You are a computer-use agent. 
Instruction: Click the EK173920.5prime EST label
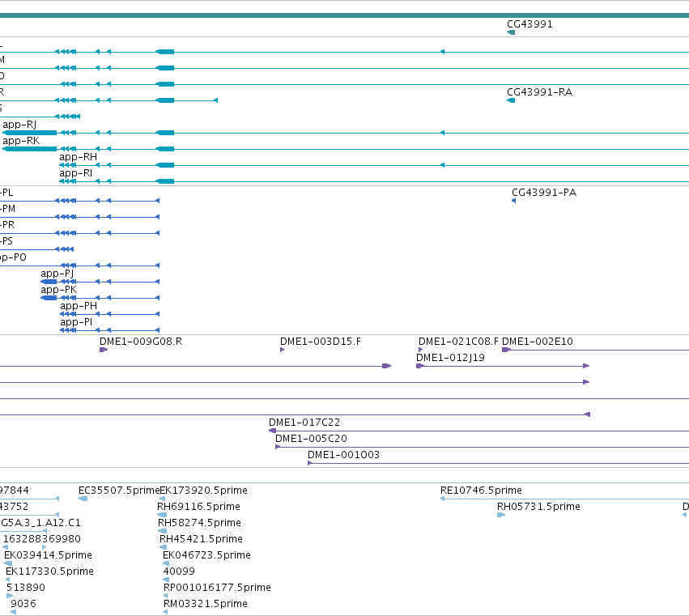(203, 491)
